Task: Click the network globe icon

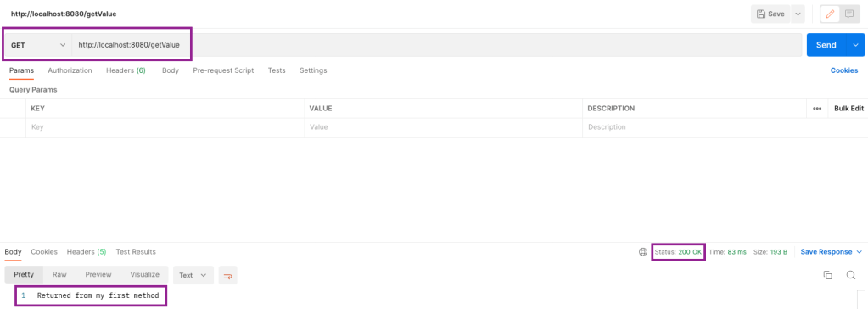Action: 642,252
